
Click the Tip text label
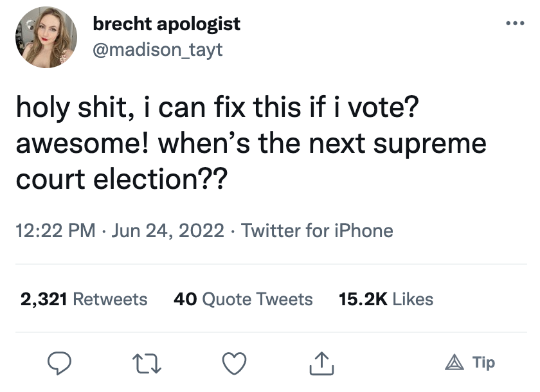point(483,362)
